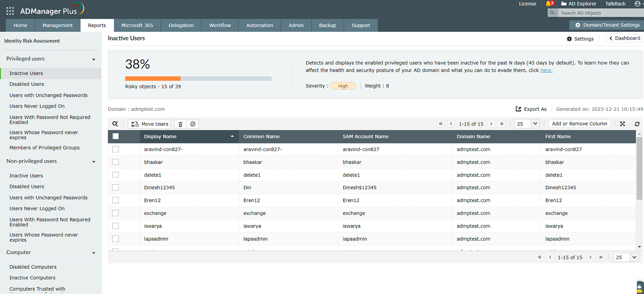Screen dimensions: 644x294
Task: Click the table search magnifier icon
Action: click(x=115, y=124)
